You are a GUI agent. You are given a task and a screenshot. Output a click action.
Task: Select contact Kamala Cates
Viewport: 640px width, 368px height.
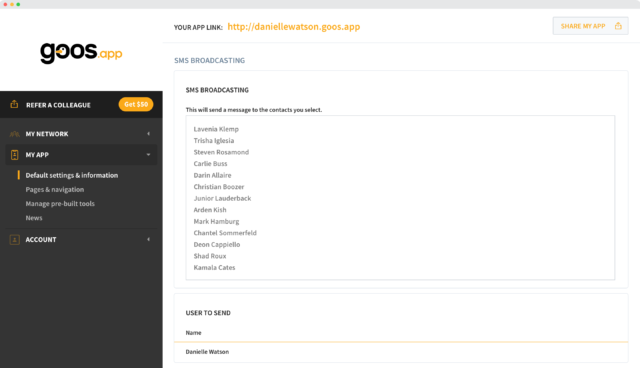point(214,267)
